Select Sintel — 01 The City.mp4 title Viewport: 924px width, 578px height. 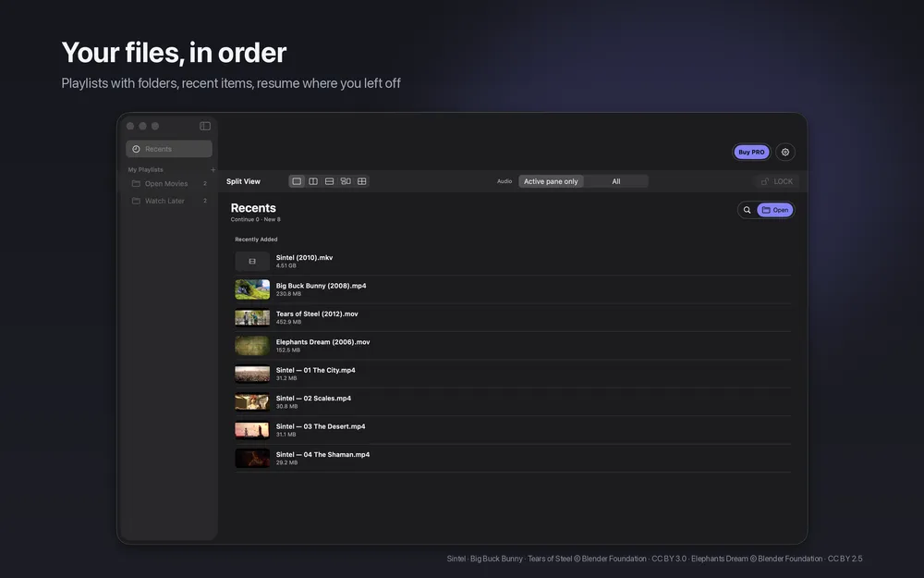click(316, 371)
